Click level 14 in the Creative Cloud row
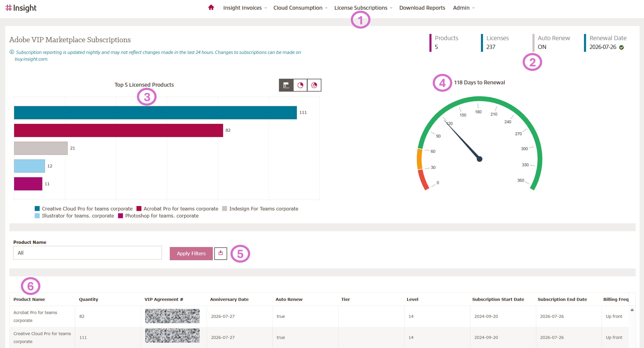The height and width of the screenshot is (348, 644). point(411,338)
